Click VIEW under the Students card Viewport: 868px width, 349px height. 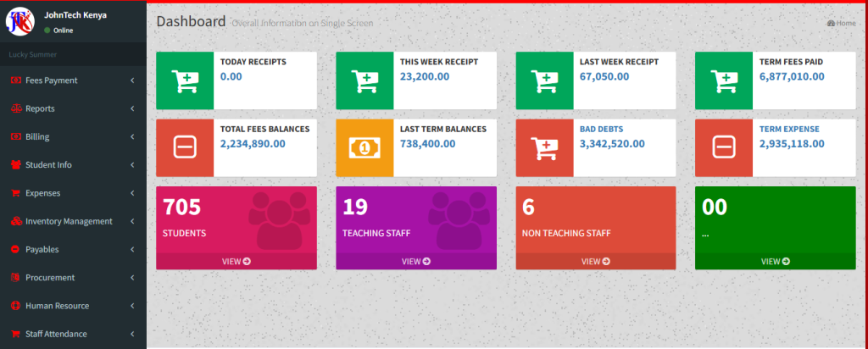[236, 261]
